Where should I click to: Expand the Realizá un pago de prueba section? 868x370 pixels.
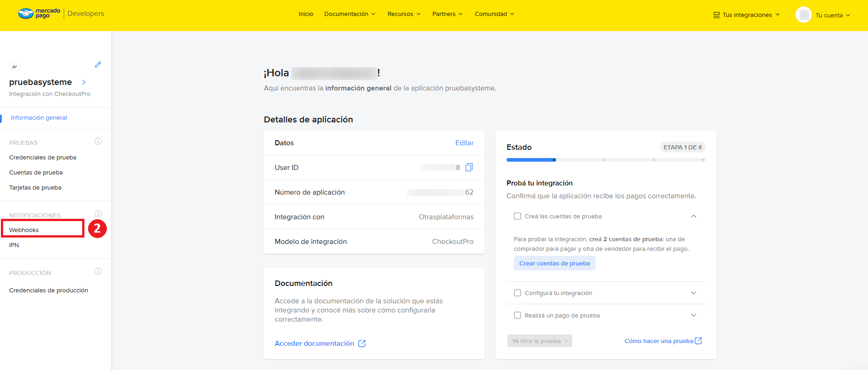coord(694,315)
